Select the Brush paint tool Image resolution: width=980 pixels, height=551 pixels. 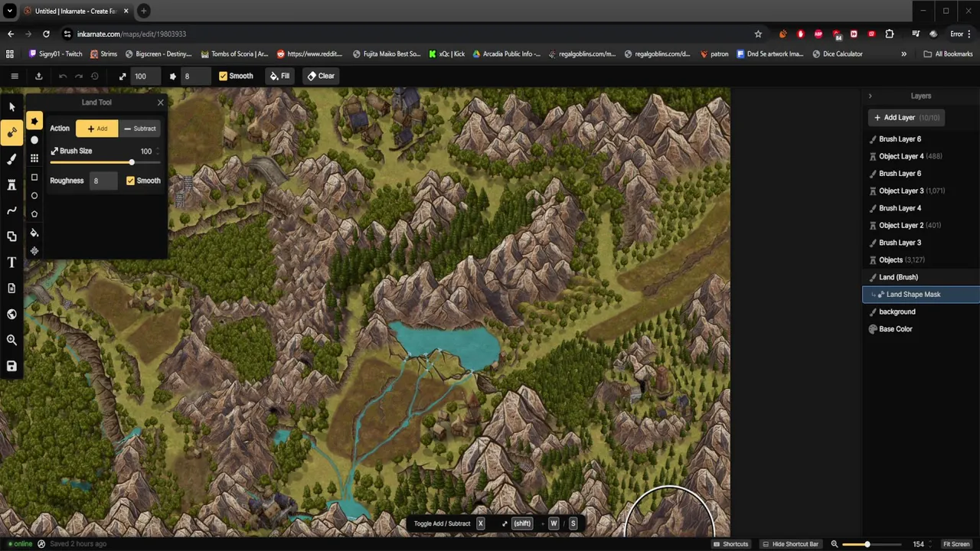click(11, 159)
